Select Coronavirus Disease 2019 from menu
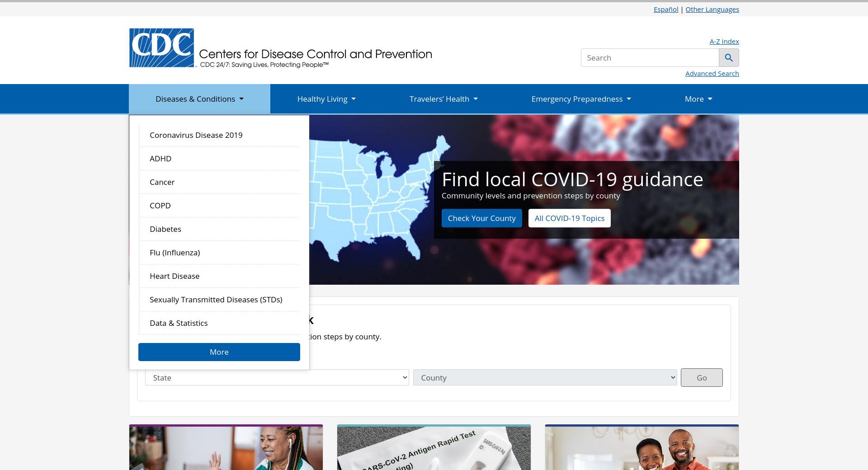The image size is (868, 470). pos(196,135)
